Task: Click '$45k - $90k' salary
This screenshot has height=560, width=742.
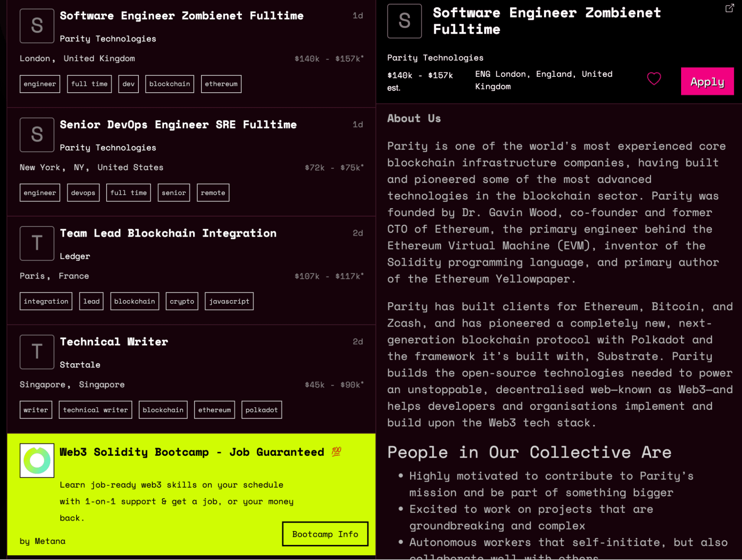Action: tap(334, 385)
